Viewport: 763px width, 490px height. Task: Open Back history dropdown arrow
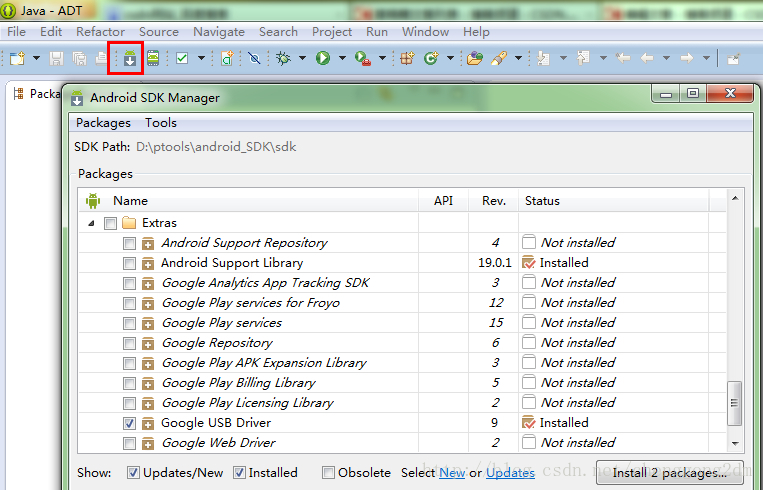pos(666,58)
